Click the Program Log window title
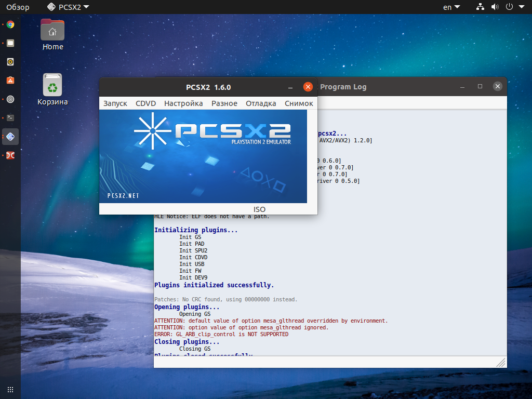Screen dimensions: 532x399 (343, 87)
